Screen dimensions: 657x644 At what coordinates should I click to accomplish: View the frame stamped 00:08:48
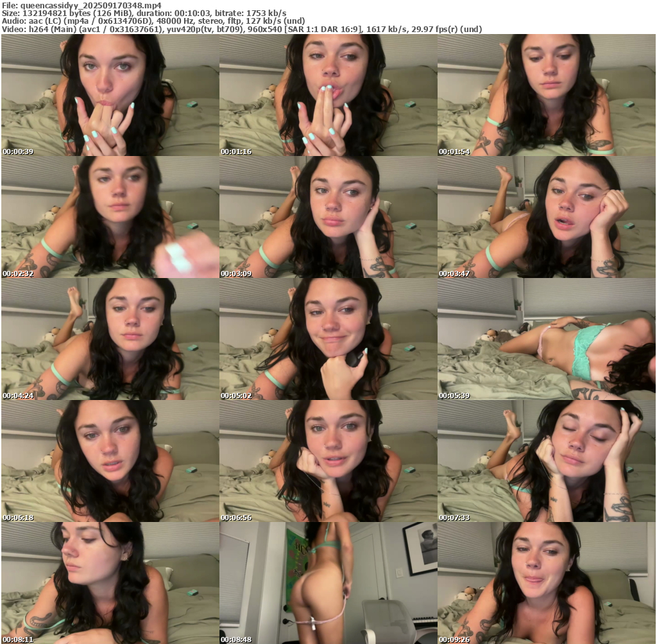328,583
